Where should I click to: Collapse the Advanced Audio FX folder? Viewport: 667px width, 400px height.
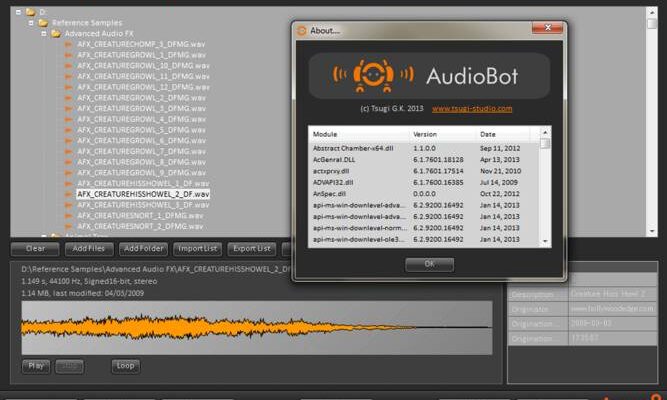45,32
